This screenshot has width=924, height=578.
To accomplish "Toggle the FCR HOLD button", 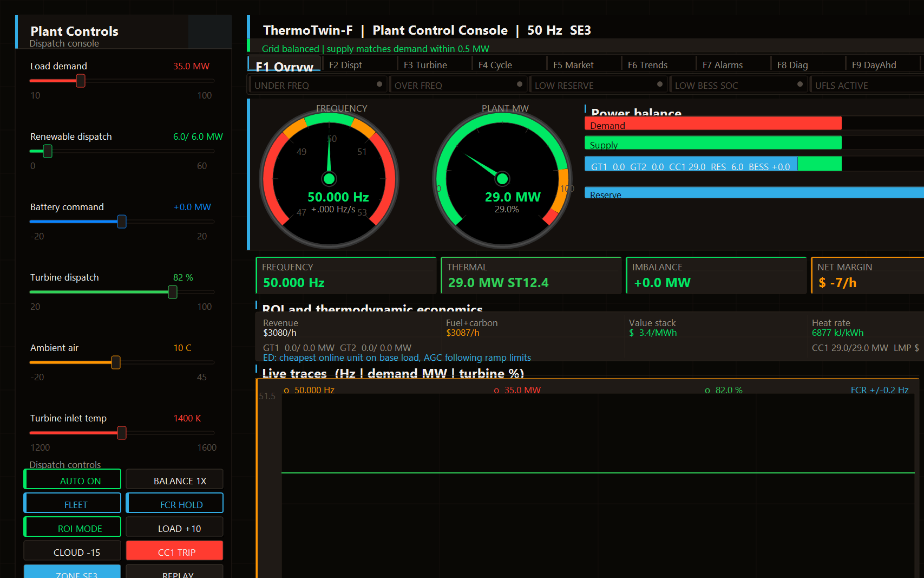I will click(174, 503).
